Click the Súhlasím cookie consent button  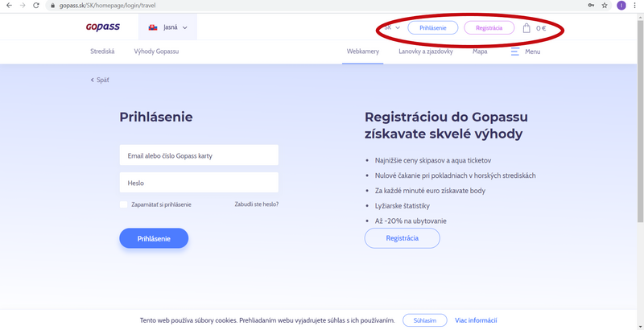[x=425, y=320]
